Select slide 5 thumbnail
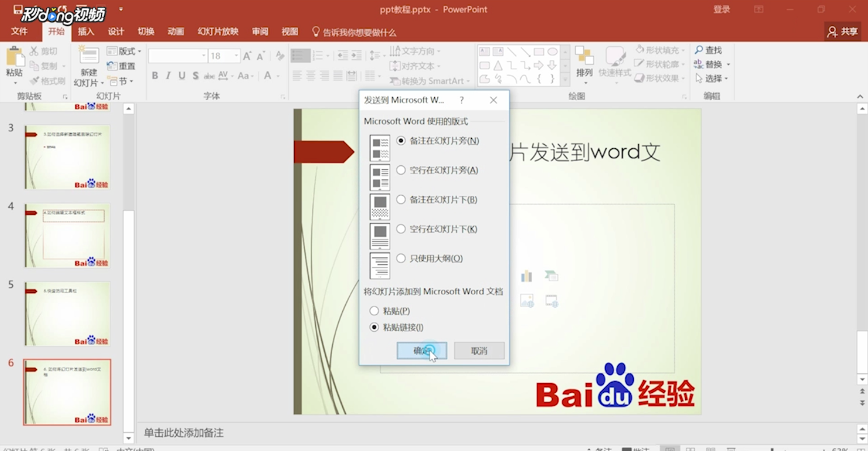This screenshot has width=868, height=451. pos(67,313)
